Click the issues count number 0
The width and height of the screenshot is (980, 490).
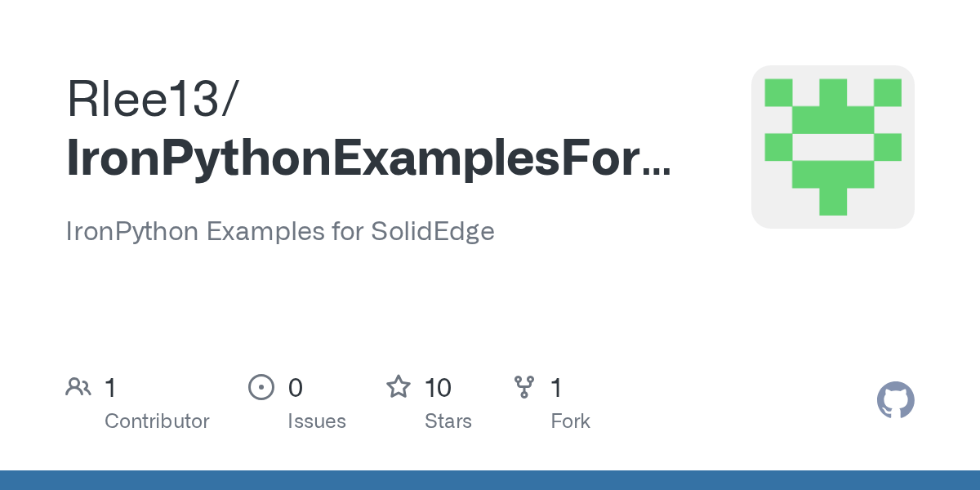296,388
